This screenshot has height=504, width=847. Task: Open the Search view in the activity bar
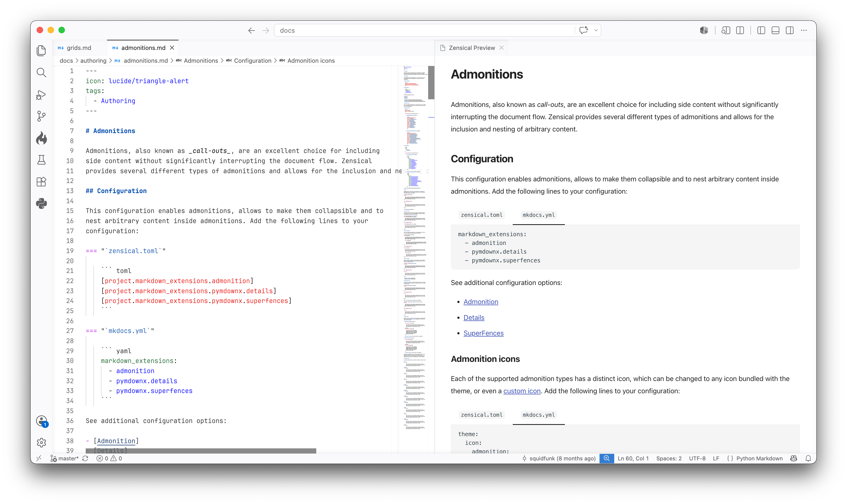point(41,72)
